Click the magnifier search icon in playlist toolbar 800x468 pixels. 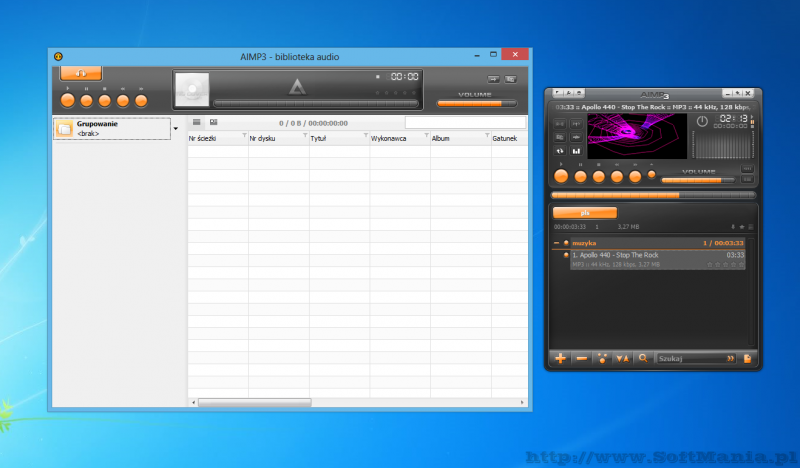(642, 358)
